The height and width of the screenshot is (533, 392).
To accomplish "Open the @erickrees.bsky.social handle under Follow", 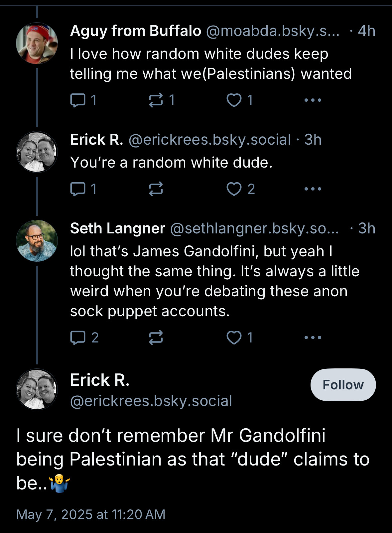I will click(151, 401).
